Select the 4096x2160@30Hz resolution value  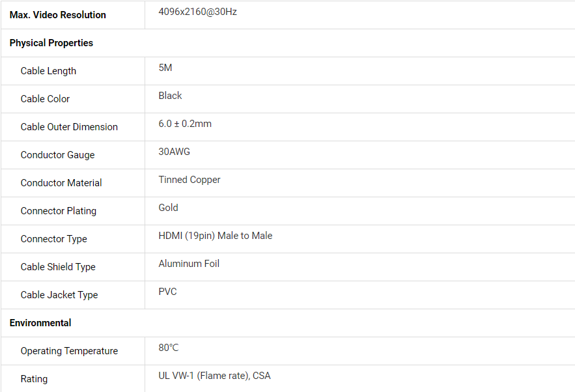[198, 12]
